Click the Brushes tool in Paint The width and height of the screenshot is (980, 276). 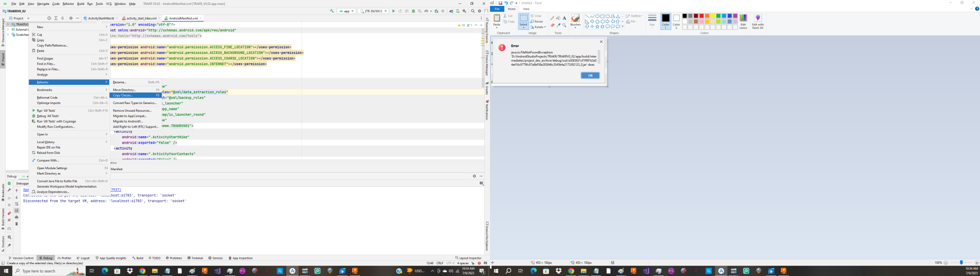coord(575,21)
